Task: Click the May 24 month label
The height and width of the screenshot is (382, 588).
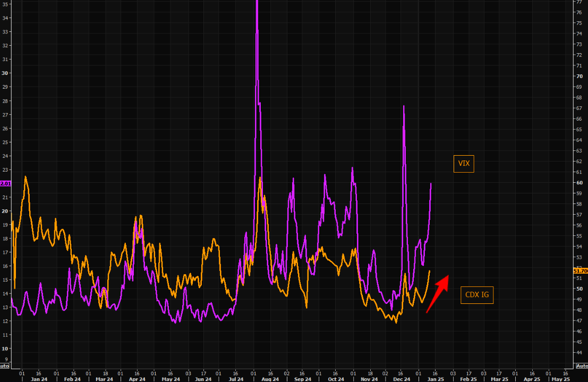Action: 171,379
